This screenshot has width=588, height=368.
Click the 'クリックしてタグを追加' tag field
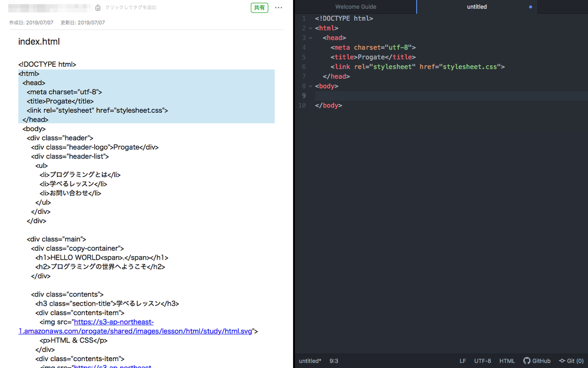[x=131, y=8]
